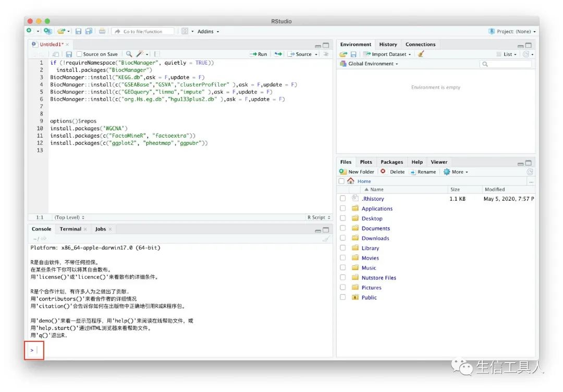Click the Save icon in the main toolbar
Image resolution: width=563 pixels, height=392 pixels.
[78, 31]
